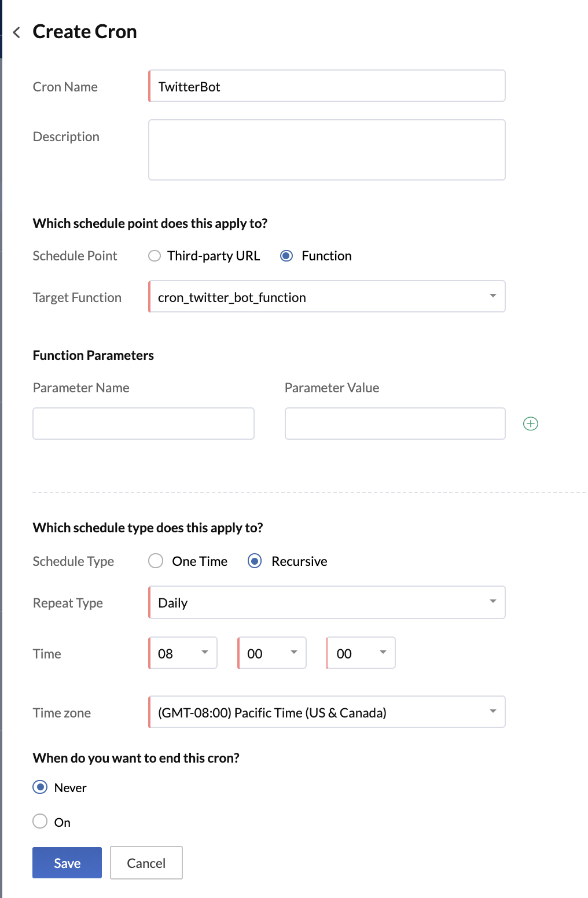Select the Third-party URL schedule point

[x=155, y=256]
